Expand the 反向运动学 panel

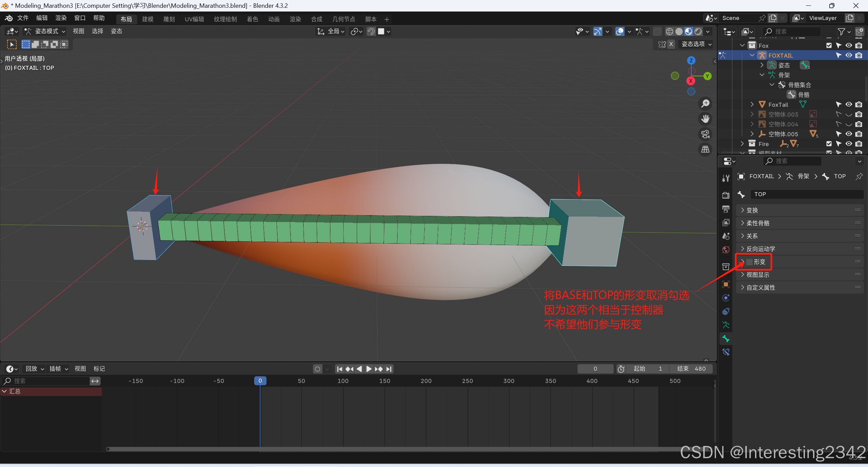[760, 249]
